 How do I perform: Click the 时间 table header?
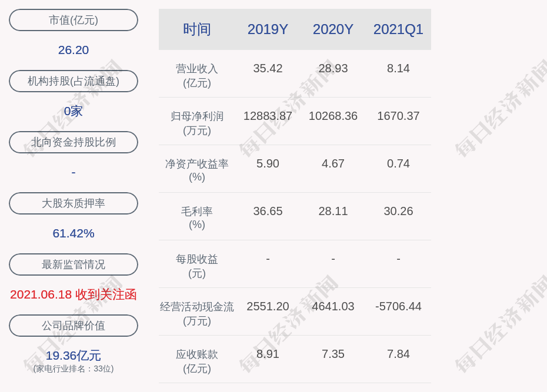(x=197, y=29)
